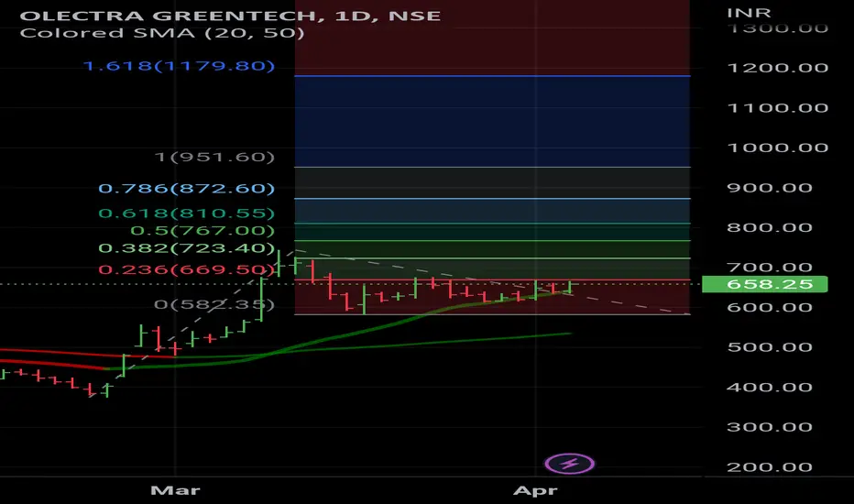Select the 0(582.35) Fibonacci level label
Image resolution: width=854 pixels, height=504 pixels.
tap(214, 304)
